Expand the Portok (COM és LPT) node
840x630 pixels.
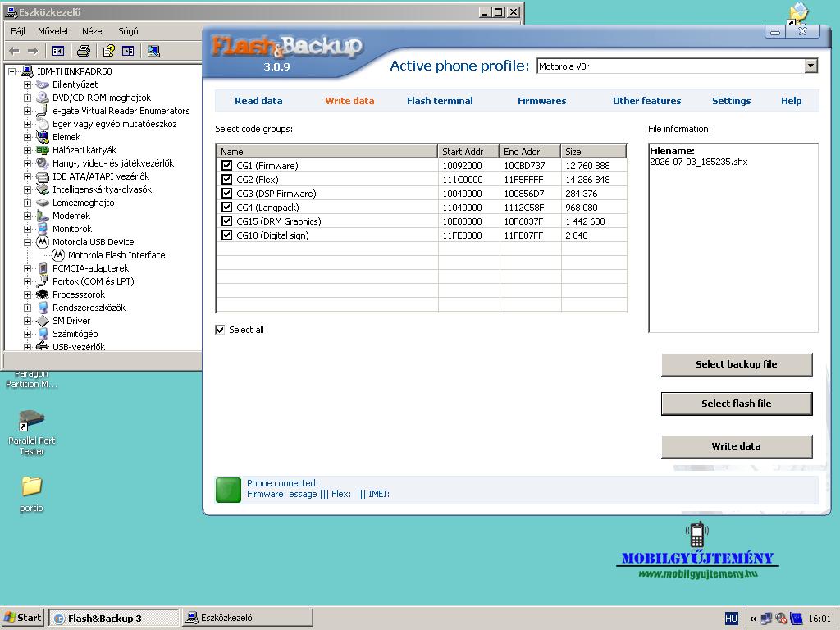[27, 281]
